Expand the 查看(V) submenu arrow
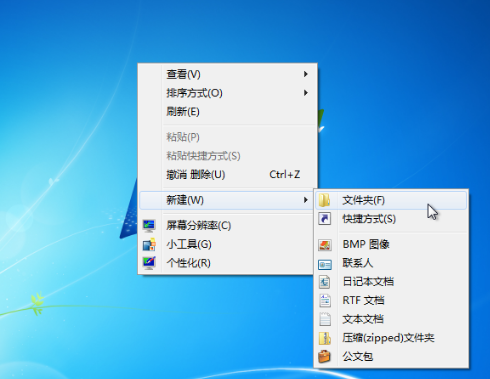Screen dimensions: 490x379 click(x=305, y=74)
